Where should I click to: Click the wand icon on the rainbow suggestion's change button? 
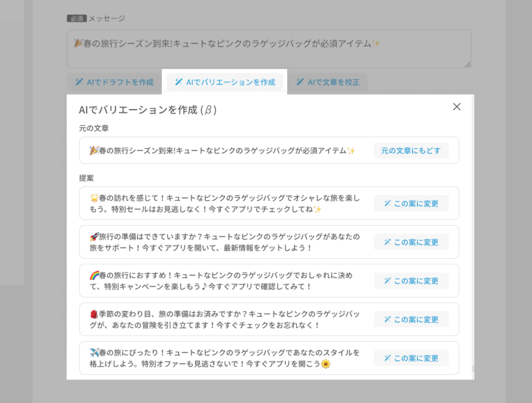(x=387, y=281)
